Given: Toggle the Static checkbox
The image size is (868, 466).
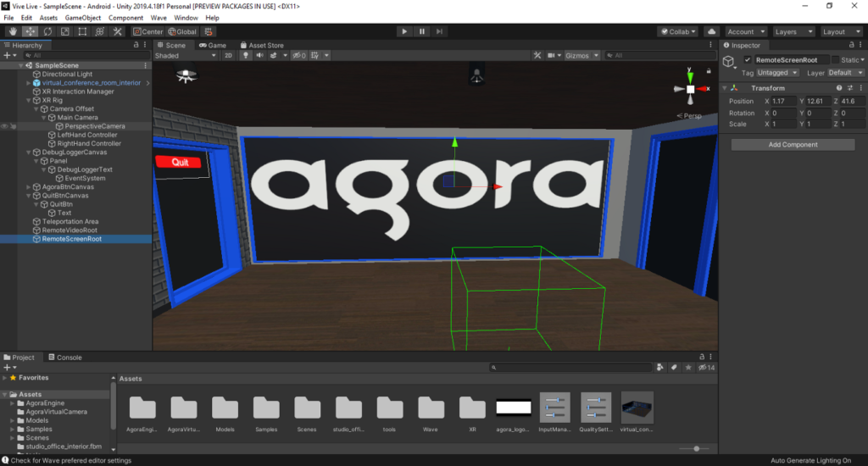Looking at the screenshot, I should (835, 60).
